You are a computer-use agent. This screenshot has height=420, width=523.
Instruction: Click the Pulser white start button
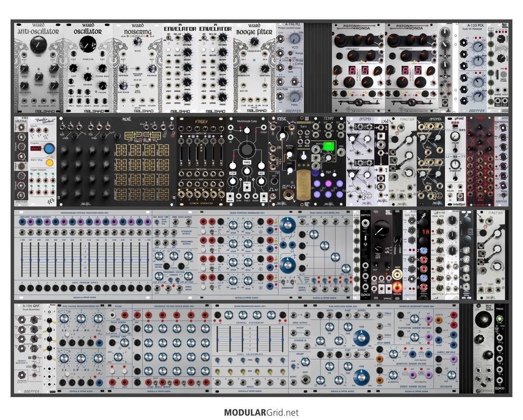(124, 371)
